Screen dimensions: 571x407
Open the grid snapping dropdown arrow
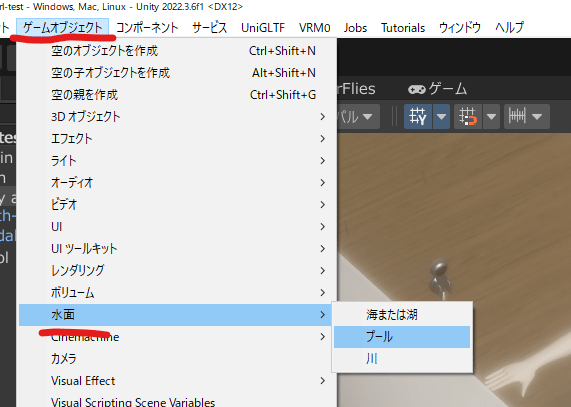tap(491, 116)
